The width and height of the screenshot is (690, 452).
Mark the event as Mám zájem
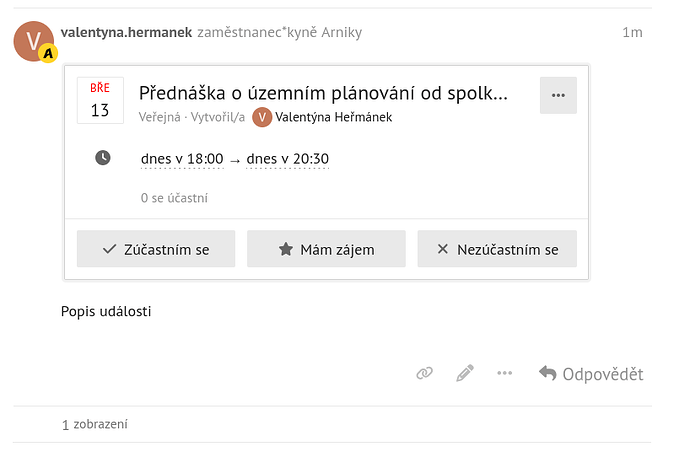coord(326,249)
